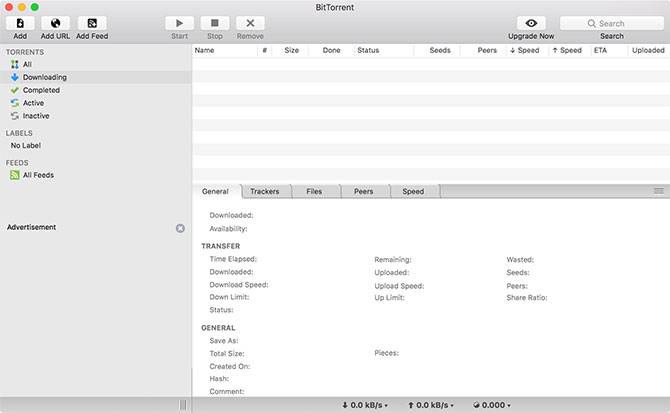This screenshot has height=413, width=670.
Task: Close the Advertisement panel
Action: [x=180, y=228]
